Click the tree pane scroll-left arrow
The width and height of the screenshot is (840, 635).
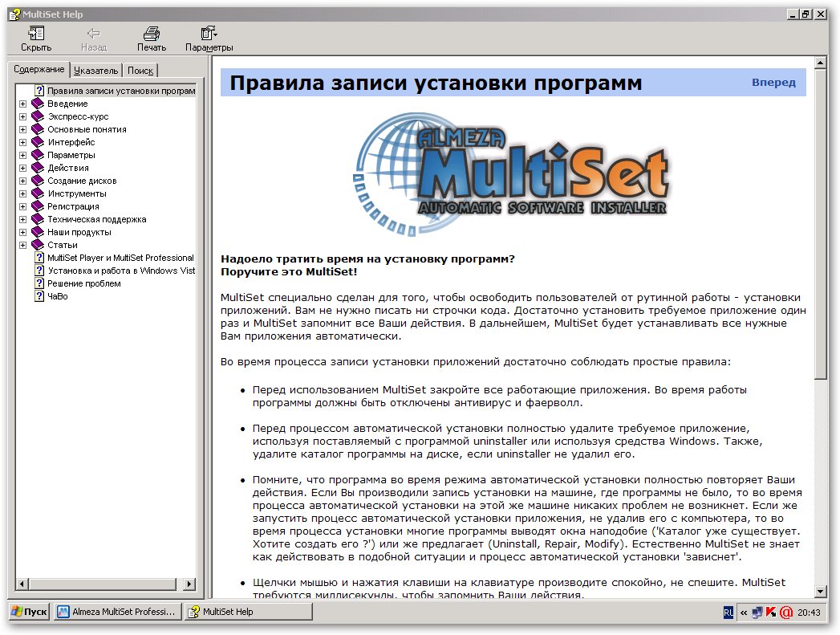click(22, 584)
